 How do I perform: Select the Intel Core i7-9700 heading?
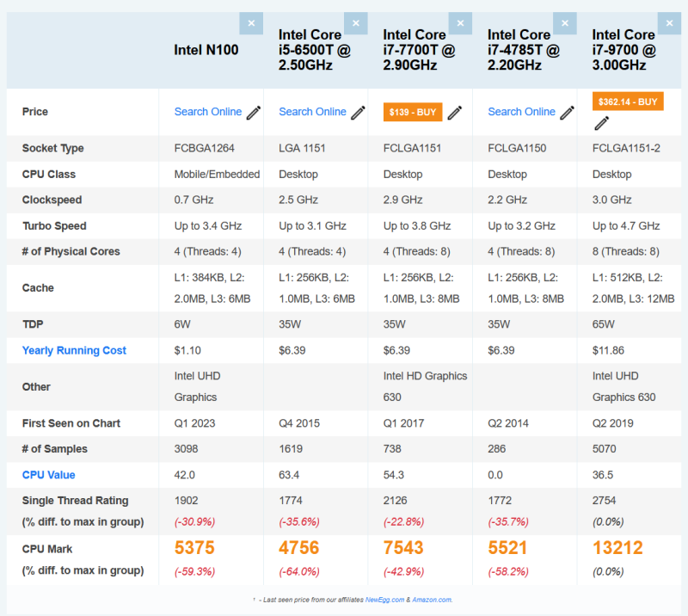(x=623, y=50)
